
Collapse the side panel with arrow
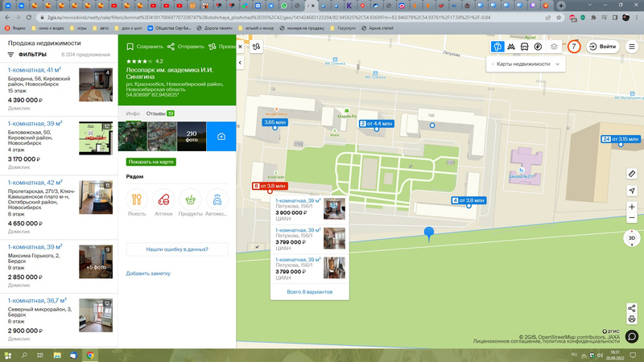pyautogui.click(x=240, y=63)
